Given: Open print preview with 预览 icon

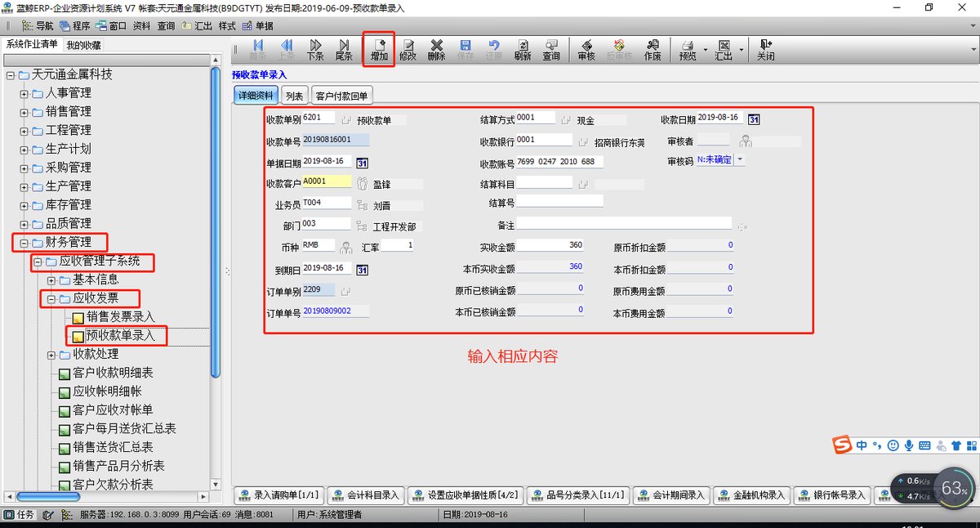Looking at the screenshot, I should (x=688, y=50).
